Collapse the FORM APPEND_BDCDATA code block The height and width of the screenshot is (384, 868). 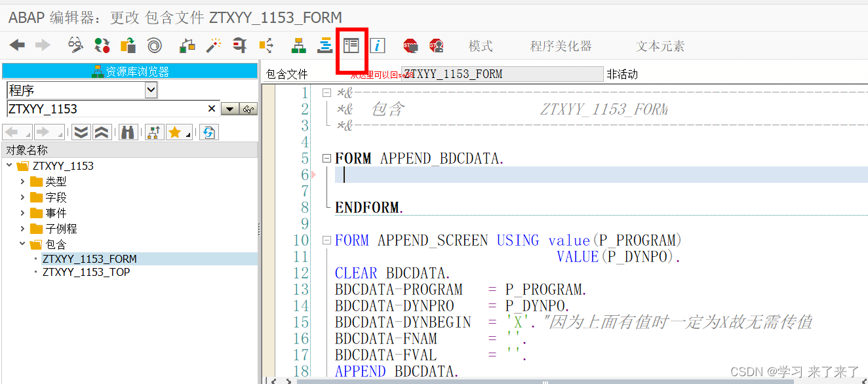(326, 159)
